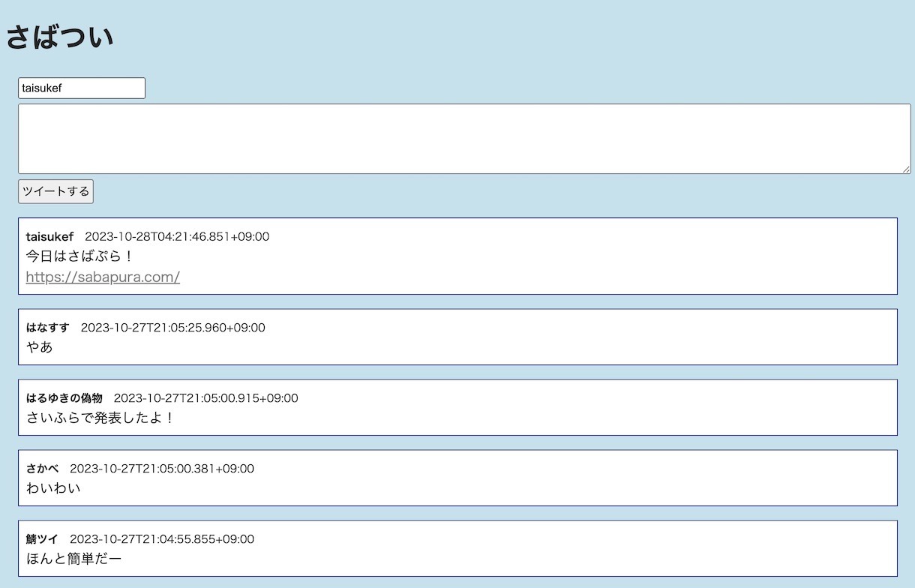The height and width of the screenshot is (588, 915).
Task: Click the はなすす author name
Action: [47, 328]
